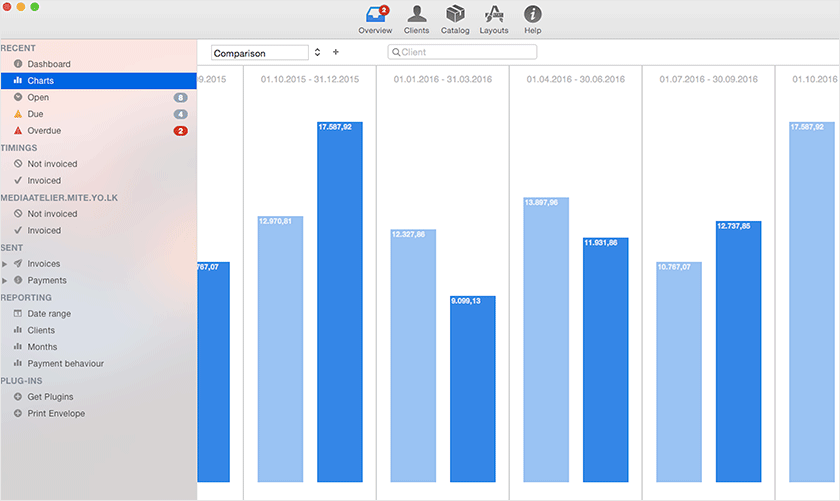Click the dark blue 17.587,92 bar
Viewport: 840px width, 501px height.
[340, 302]
